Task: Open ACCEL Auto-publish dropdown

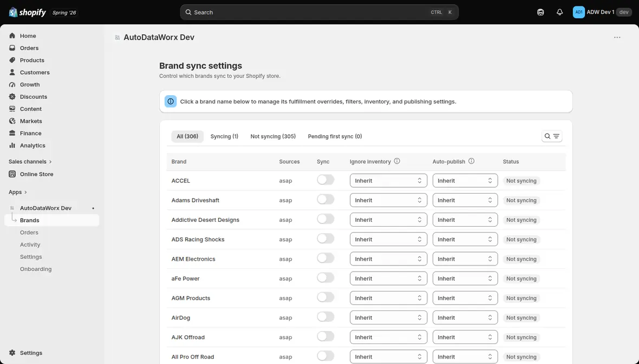Action: 465,181
